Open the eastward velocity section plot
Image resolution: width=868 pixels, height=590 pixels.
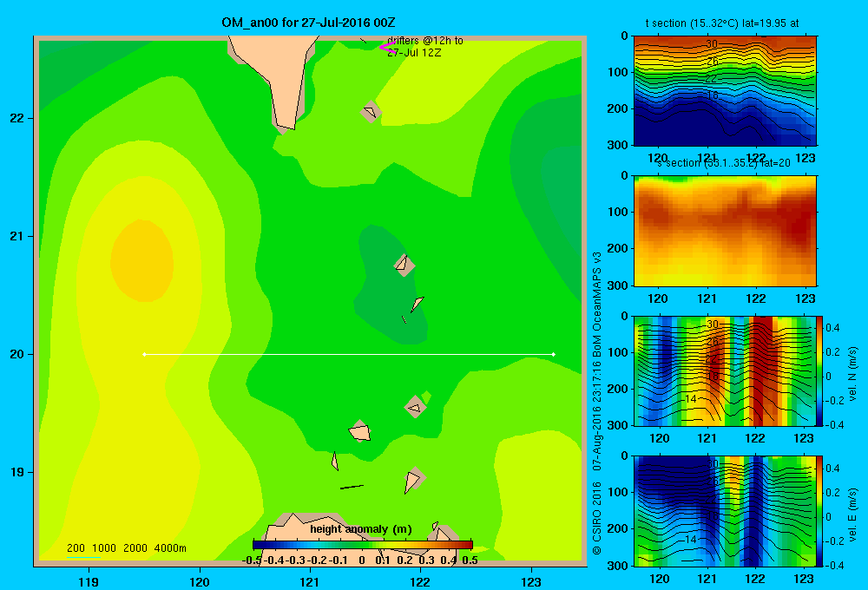click(725, 511)
